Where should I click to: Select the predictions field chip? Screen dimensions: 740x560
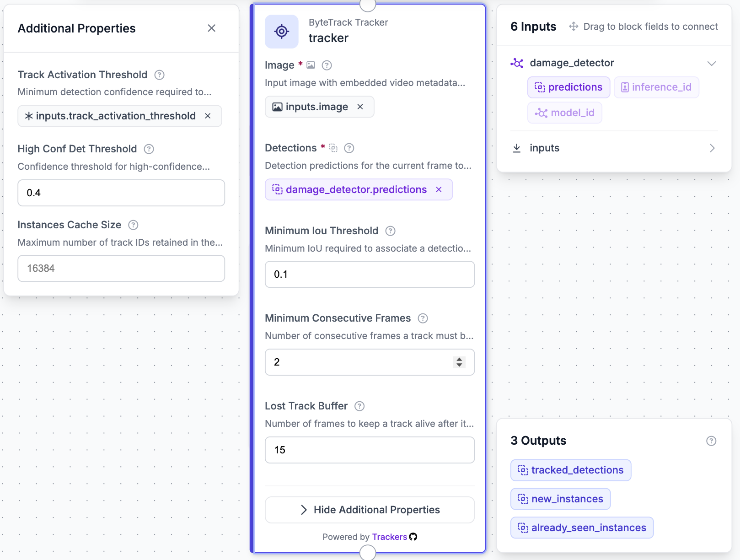[568, 87]
